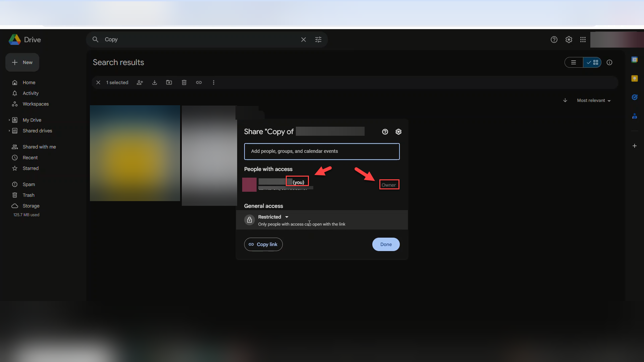This screenshot has width=644, height=362.
Task: Expand the My Drive tree
Action: [x=9, y=120]
